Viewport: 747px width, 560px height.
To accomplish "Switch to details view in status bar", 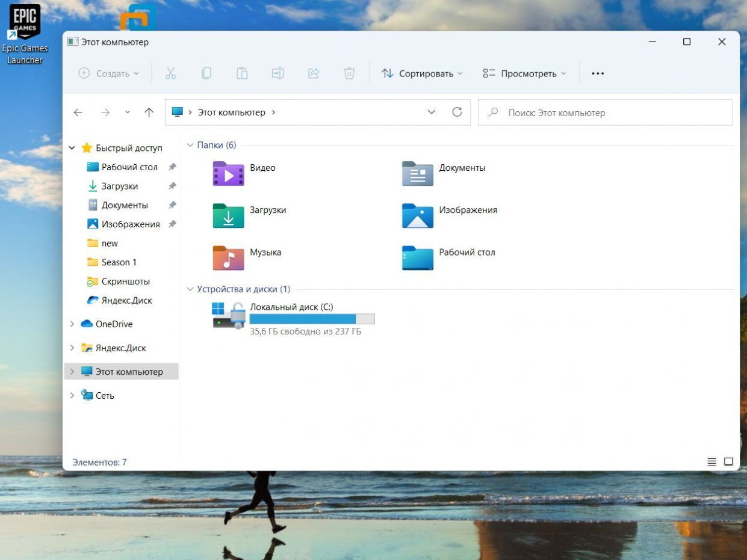I will [x=711, y=462].
